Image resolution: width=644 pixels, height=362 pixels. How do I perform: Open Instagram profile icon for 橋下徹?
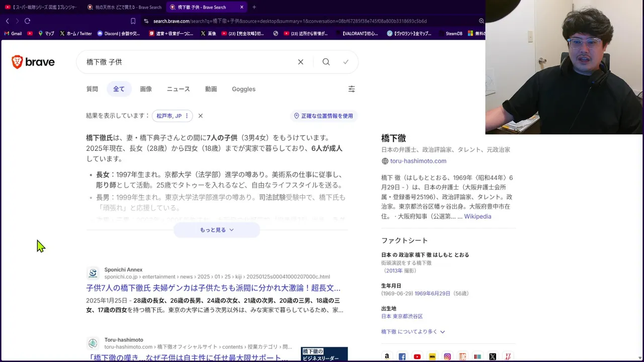447,356
